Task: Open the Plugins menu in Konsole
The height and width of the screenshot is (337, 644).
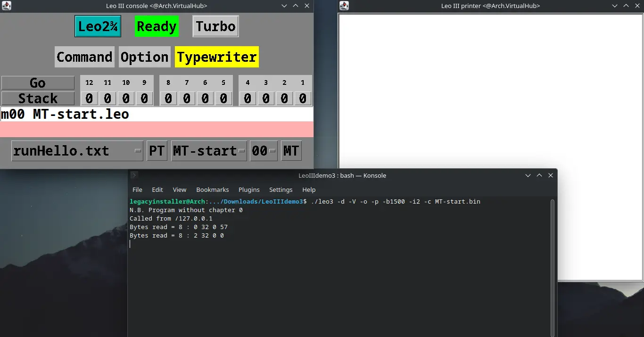Action: coord(249,189)
